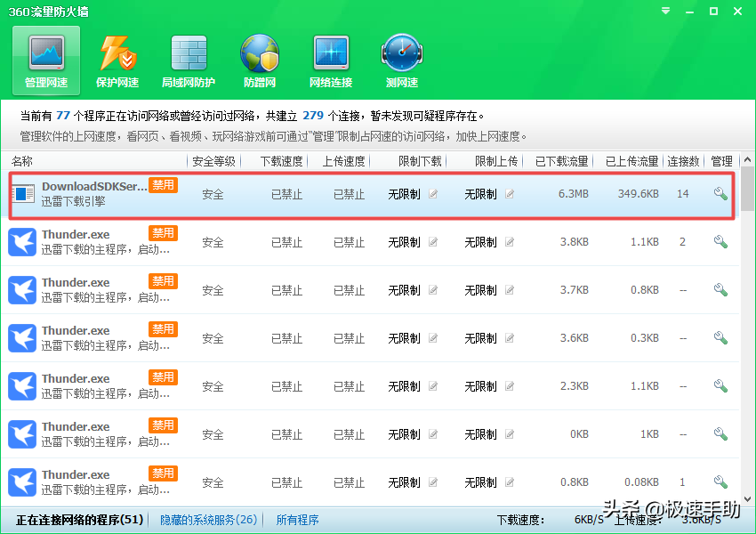Edit upload limit pencil in Thunder.exe 2.3KB row
The width and height of the screenshot is (756, 534).
click(509, 386)
